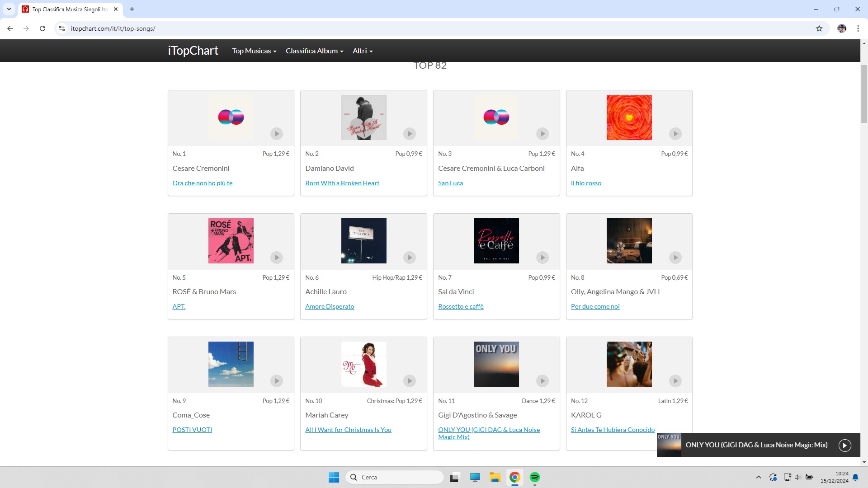The width and height of the screenshot is (868, 488).
Task: Play preview of Ora che non ho più te
Action: point(277,134)
